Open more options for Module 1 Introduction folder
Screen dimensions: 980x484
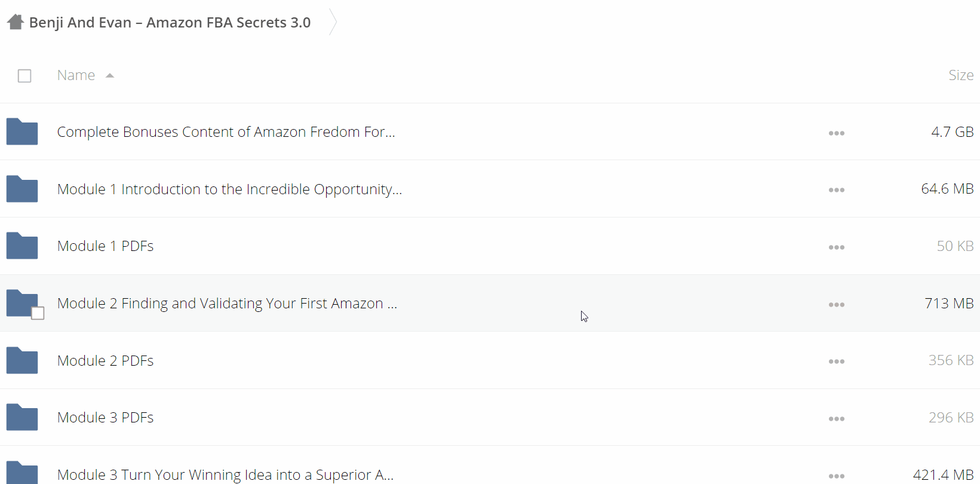click(836, 190)
